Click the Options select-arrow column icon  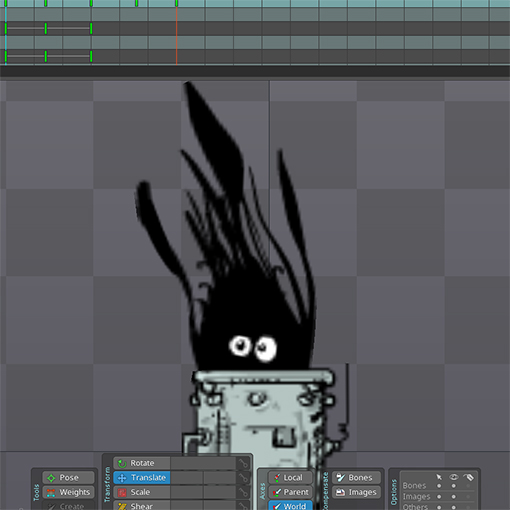439,477
